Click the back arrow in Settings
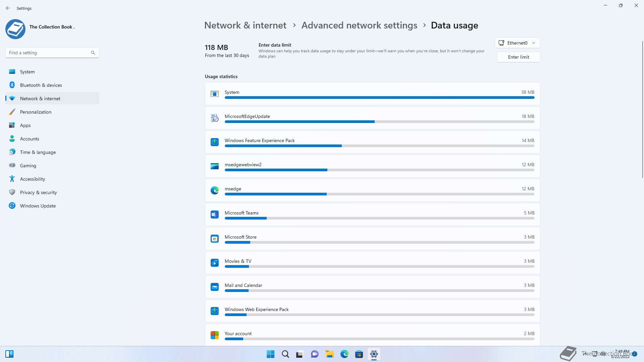The height and width of the screenshot is (362, 644). [x=8, y=8]
